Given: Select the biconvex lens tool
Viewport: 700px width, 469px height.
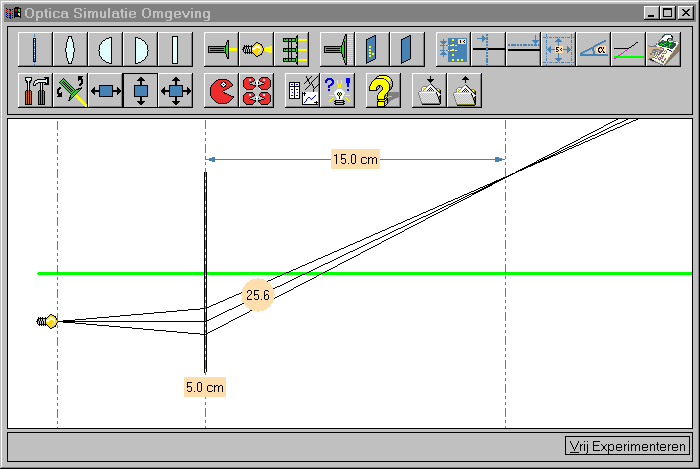Looking at the screenshot, I should click(70, 48).
